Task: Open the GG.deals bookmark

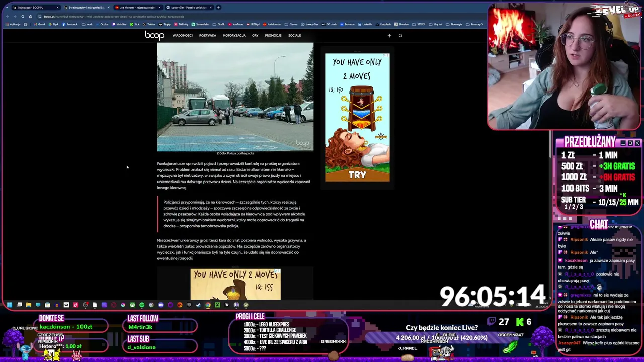Action: [x=329, y=24]
